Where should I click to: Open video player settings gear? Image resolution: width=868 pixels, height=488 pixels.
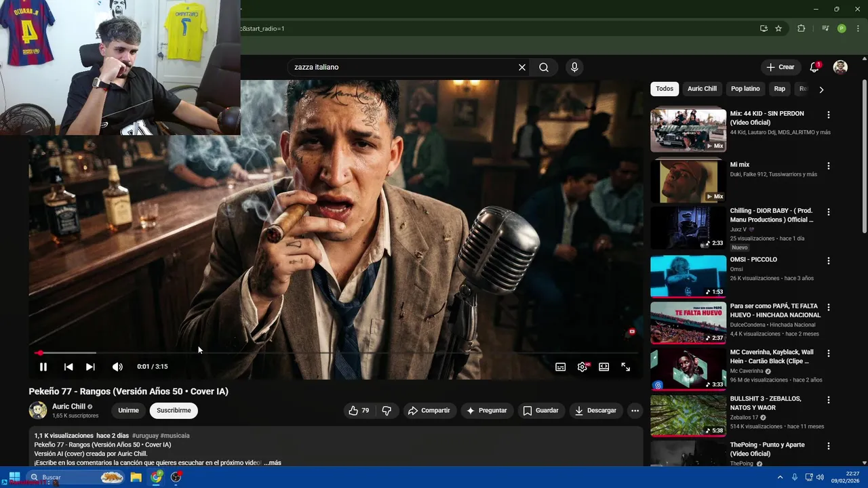pos(583,367)
